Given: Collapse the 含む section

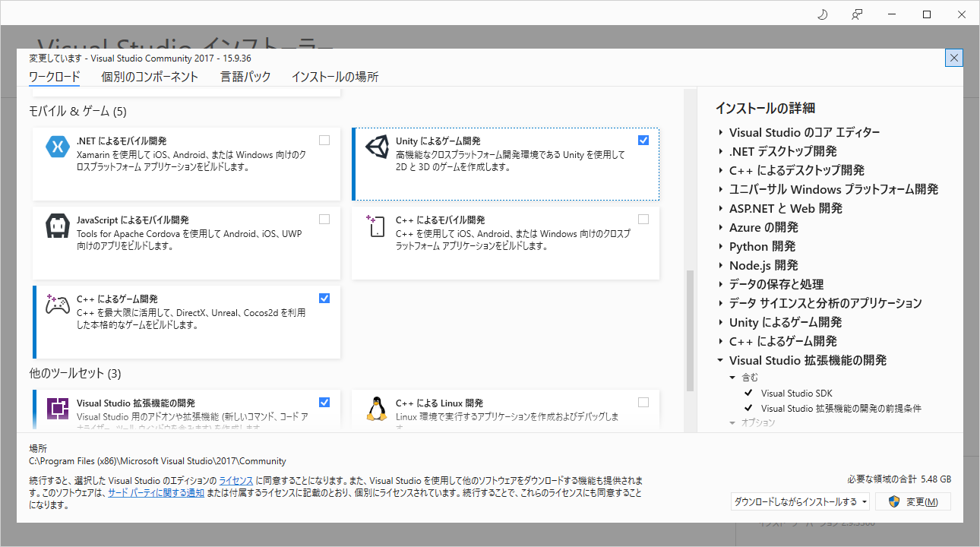Looking at the screenshot, I should coord(732,378).
